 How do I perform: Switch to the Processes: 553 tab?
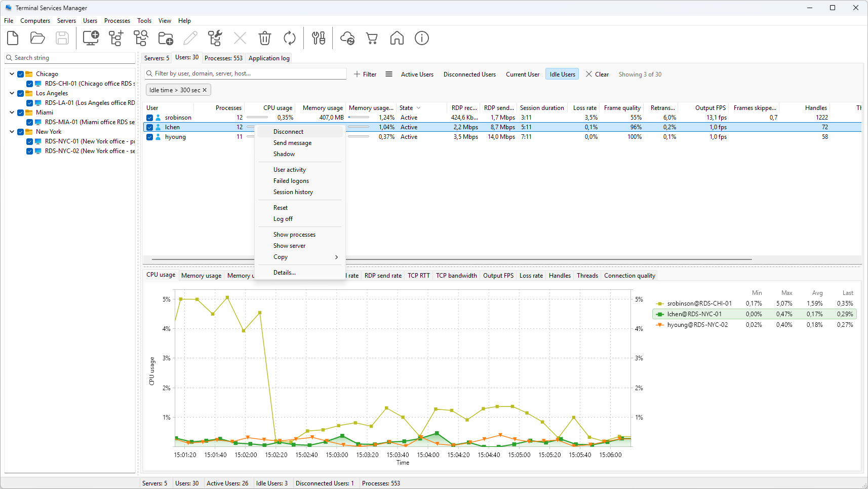[223, 58]
